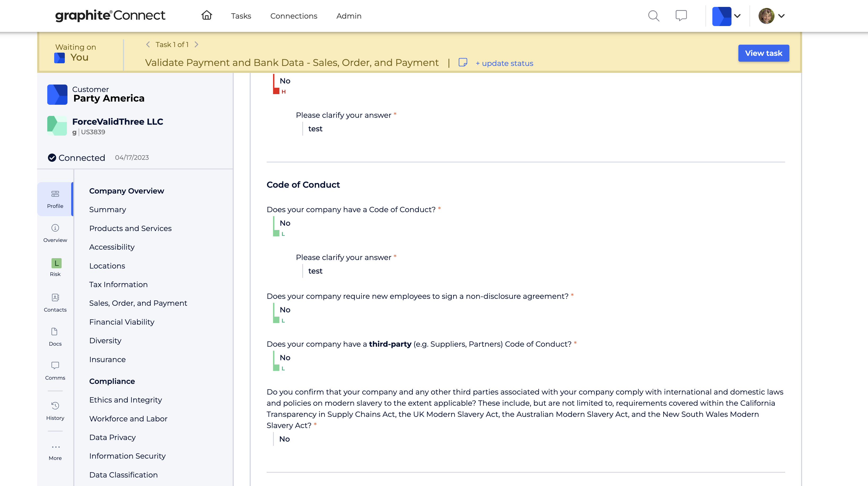The height and width of the screenshot is (486, 868).
Task: Select Financial Viability in profile outline
Action: (x=122, y=322)
